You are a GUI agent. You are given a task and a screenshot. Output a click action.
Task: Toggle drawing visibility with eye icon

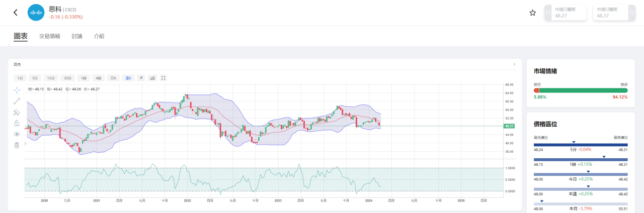pyautogui.click(x=17, y=134)
